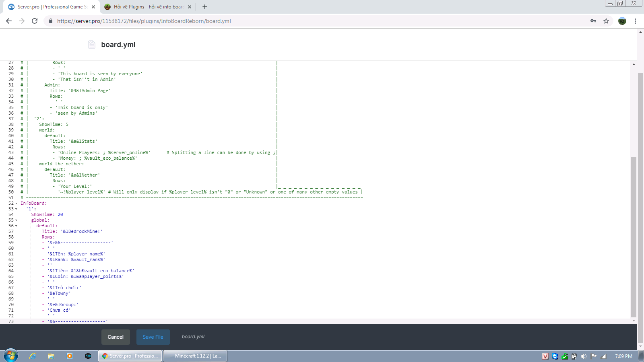Click the 'Online Players: ; %server_online%' line
This screenshot has height=362, width=644.
tap(101, 153)
